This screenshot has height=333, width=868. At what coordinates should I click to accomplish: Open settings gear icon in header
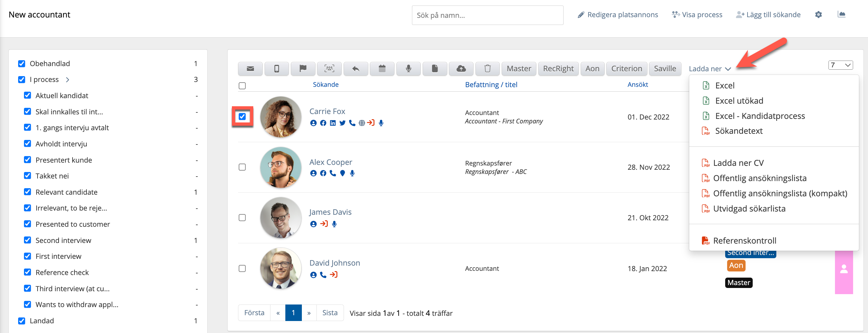tap(818, 15)
